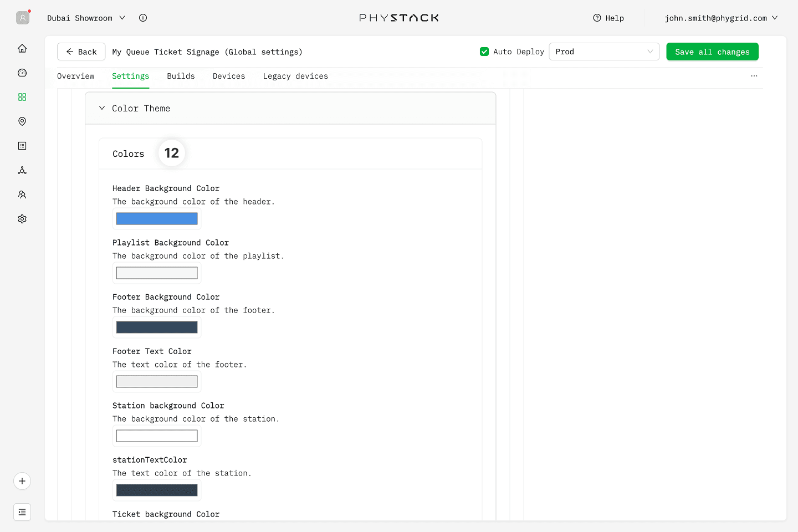Switch to the Builds tab
The width and height of the screenshot is (798, 532).
[x=181, y=76]
